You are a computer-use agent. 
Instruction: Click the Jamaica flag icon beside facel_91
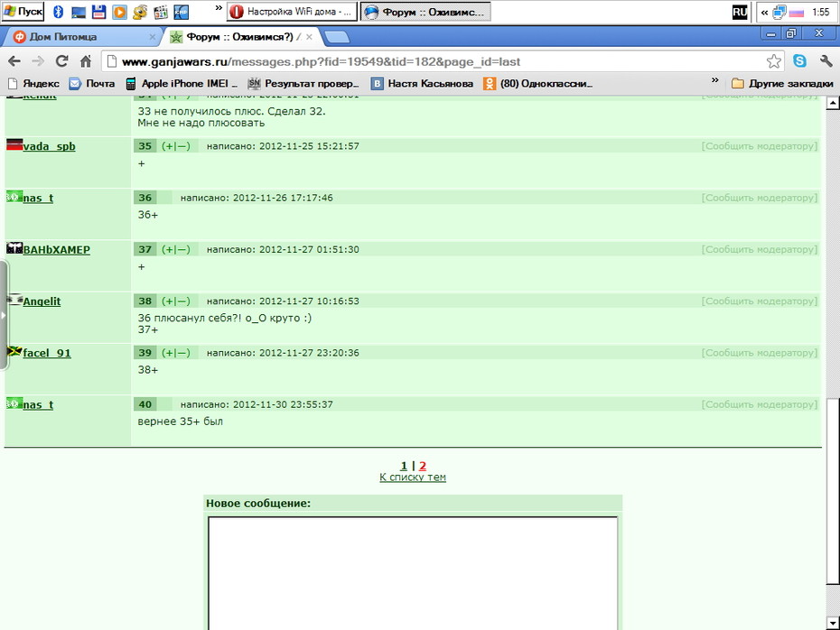pyautogui.click(x=14, y=351)
